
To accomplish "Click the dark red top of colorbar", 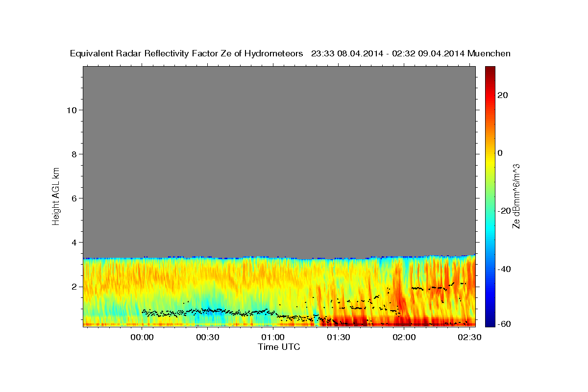I will (x=490, y=70).
